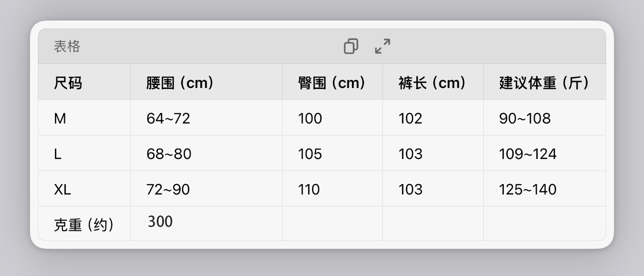
Task: Select the 300 weight value cell
Action: pyautogui.click(x=160, y=221)
